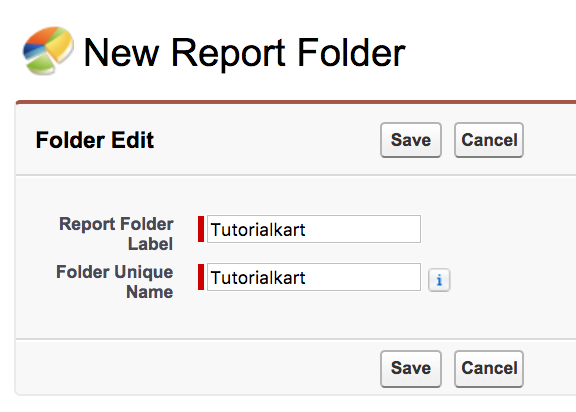Click the Report Folder Label field caption

coord(116,234)
